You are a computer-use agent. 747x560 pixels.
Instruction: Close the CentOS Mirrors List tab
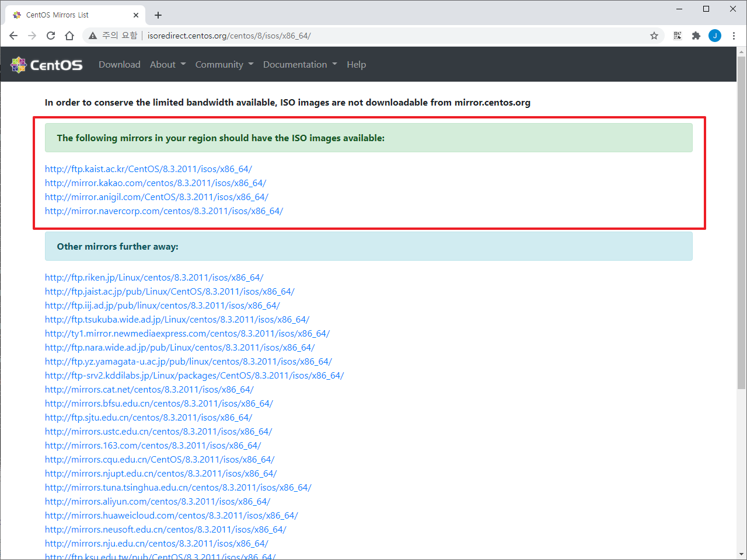click(136, 15)
